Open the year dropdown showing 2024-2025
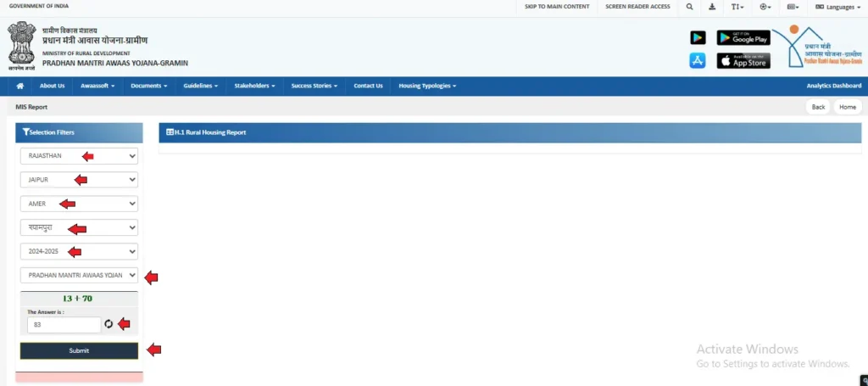 79,251
